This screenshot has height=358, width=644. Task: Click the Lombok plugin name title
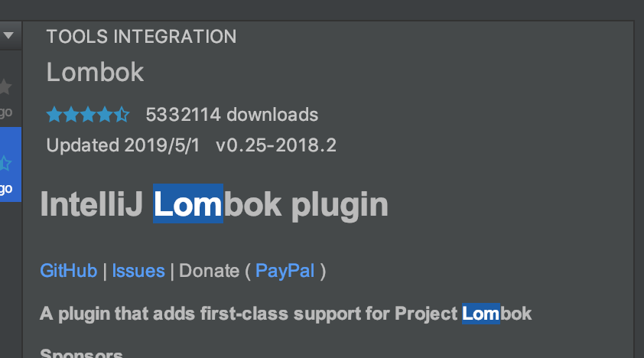tap(95, 72)
